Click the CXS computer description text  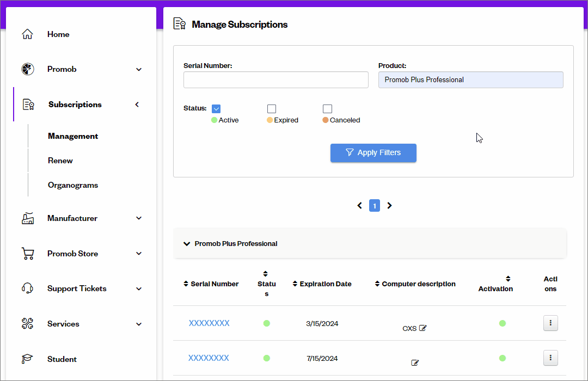[409, 329]
